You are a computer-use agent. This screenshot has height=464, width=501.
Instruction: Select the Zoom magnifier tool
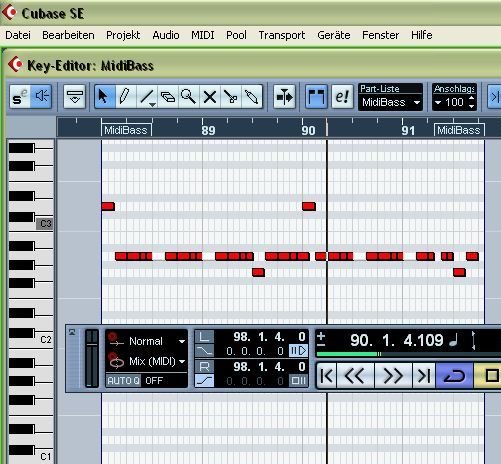(189, 97)
